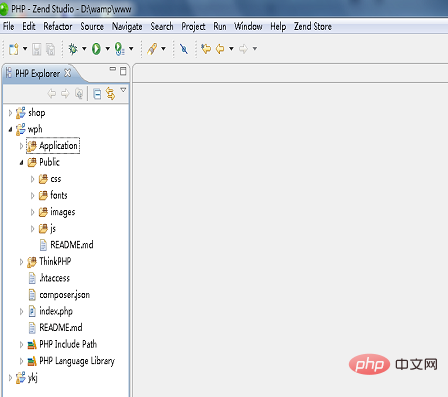Image resolution: width=448 pixels, height=397 pixels.
Task: Click the green Run button icon
Action: tap(96, 49)
